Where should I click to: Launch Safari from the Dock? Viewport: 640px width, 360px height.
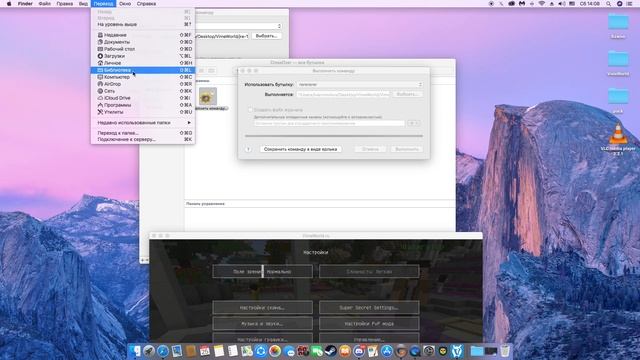[163, 351]
